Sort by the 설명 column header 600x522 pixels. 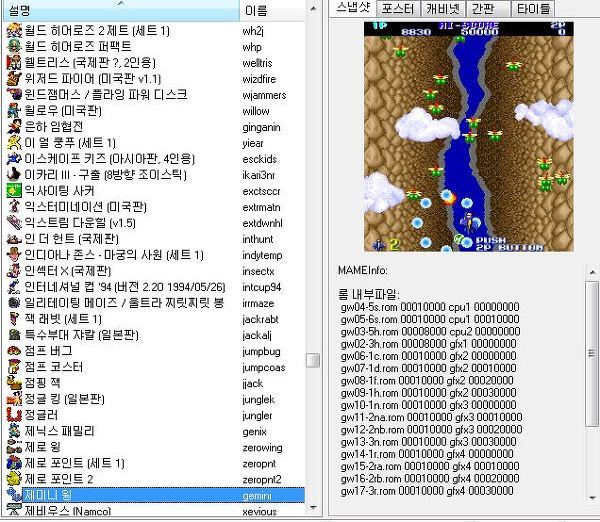121,10
